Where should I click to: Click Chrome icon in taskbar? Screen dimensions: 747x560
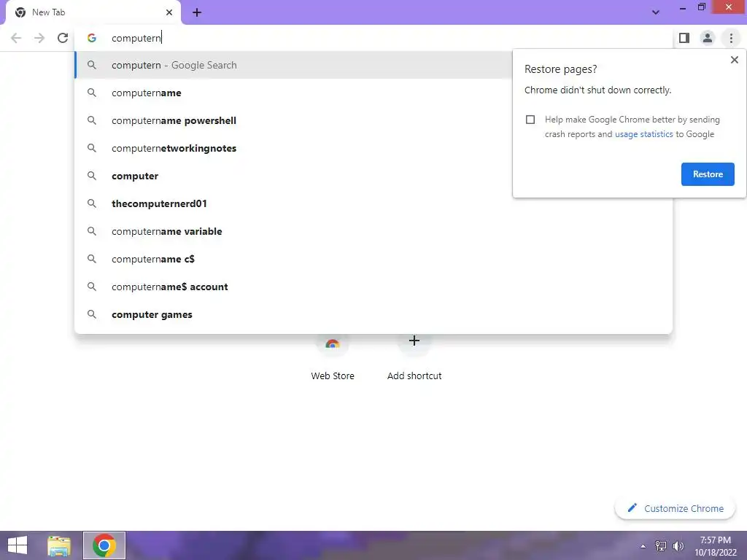tap(104, 545)
